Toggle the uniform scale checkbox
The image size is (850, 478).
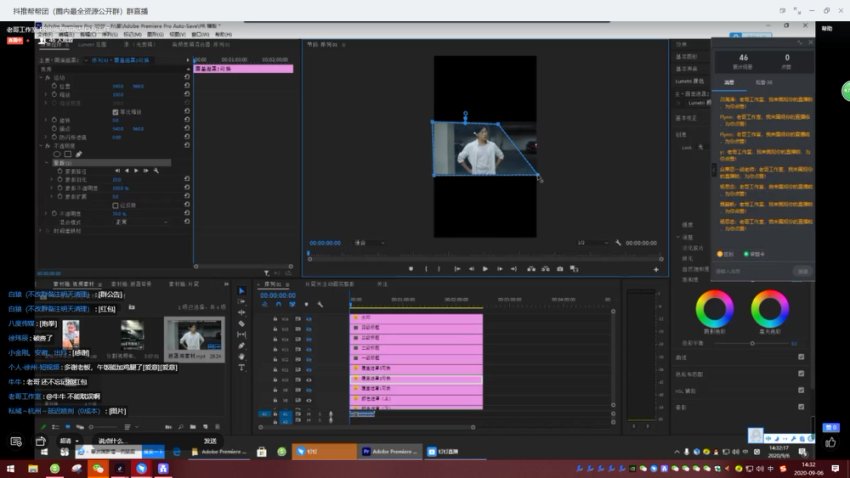point(115,112)
